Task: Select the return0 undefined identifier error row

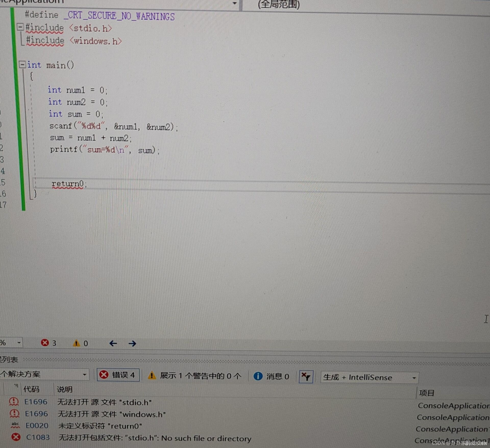Action: [x=100, y=426]
